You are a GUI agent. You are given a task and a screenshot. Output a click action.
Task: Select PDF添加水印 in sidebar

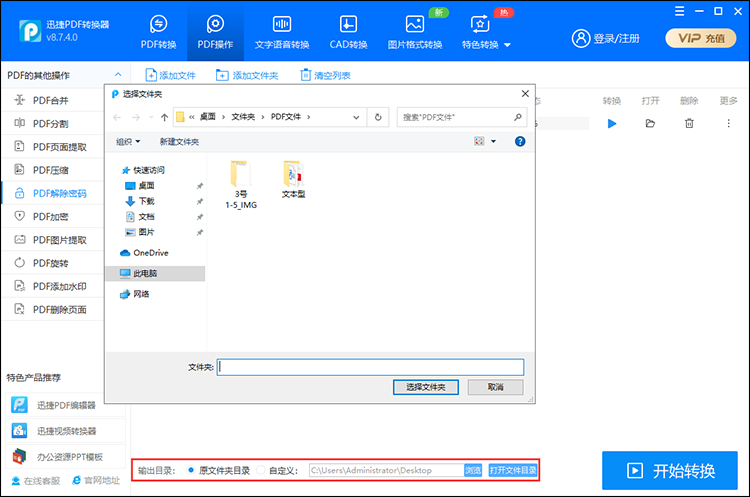click(53, 286)
